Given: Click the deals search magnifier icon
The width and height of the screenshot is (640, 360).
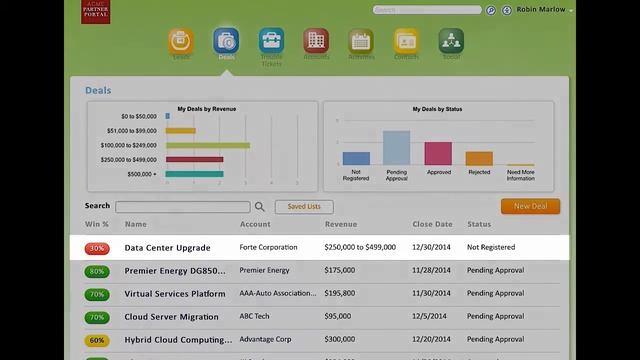Looking at the screenshot, I should coord(260,207).
